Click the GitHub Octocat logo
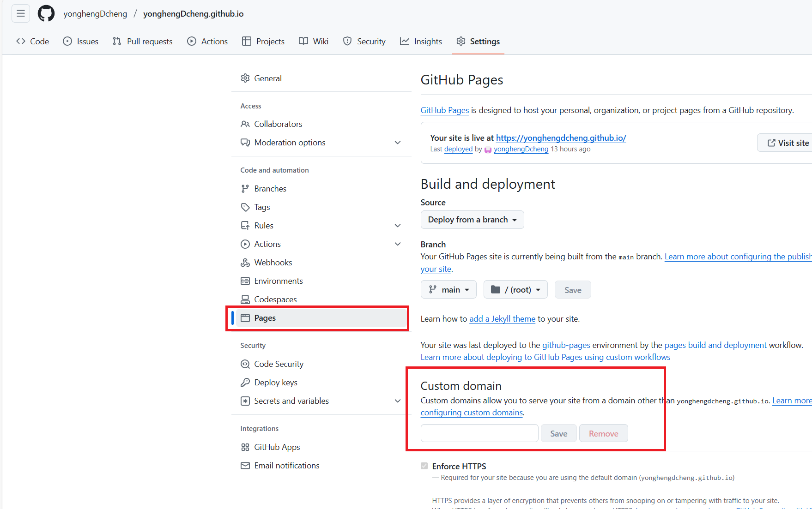This screenshot has height=509, width=812. [46, 14]
